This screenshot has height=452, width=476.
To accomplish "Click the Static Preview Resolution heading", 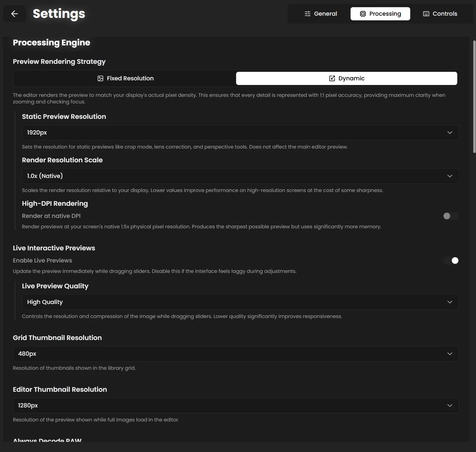I will tap(64, 116).
